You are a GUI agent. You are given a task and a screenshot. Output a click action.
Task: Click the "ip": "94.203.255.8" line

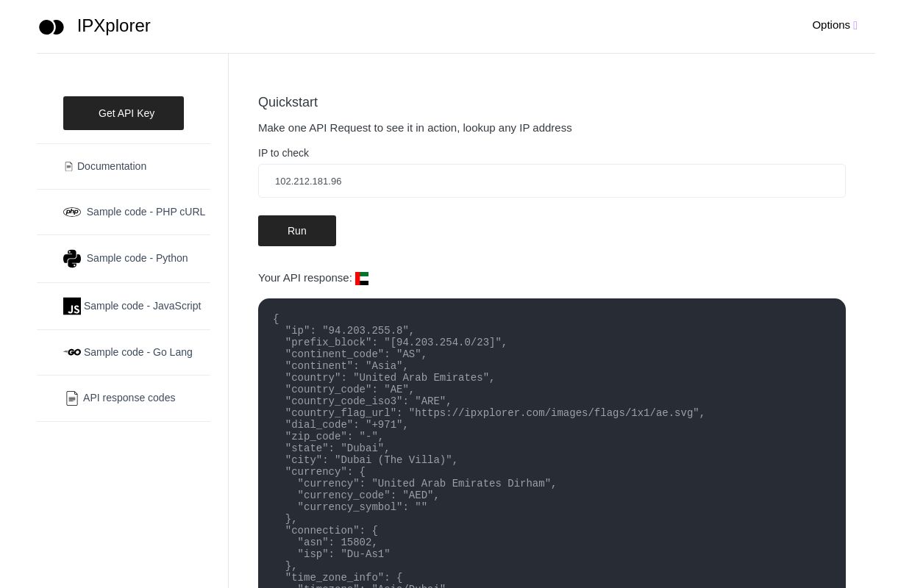click(x=350, y=331)
